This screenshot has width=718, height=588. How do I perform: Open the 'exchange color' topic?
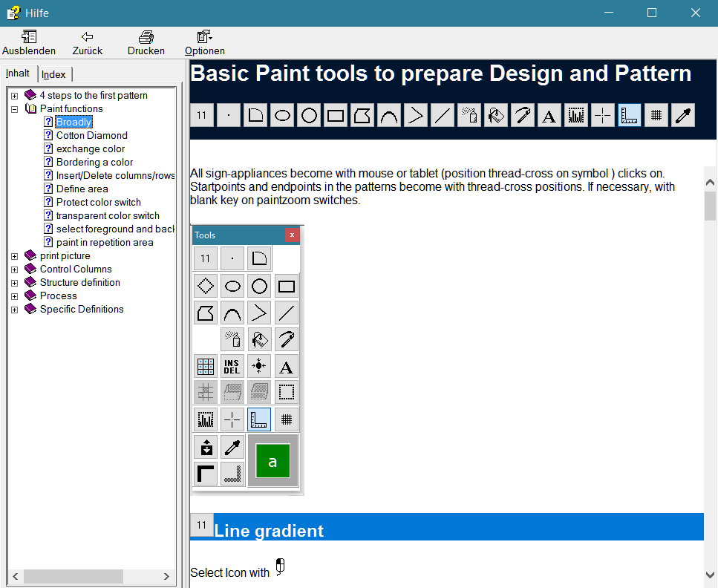point(90,149)
